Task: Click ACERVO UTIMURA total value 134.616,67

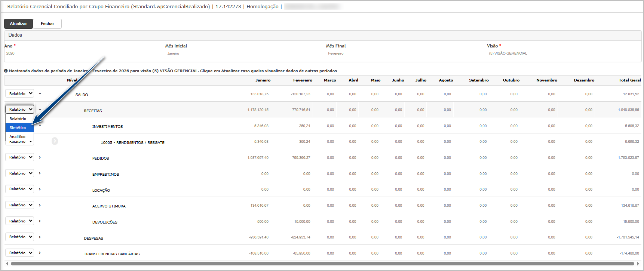Action: tap(630, 206)
